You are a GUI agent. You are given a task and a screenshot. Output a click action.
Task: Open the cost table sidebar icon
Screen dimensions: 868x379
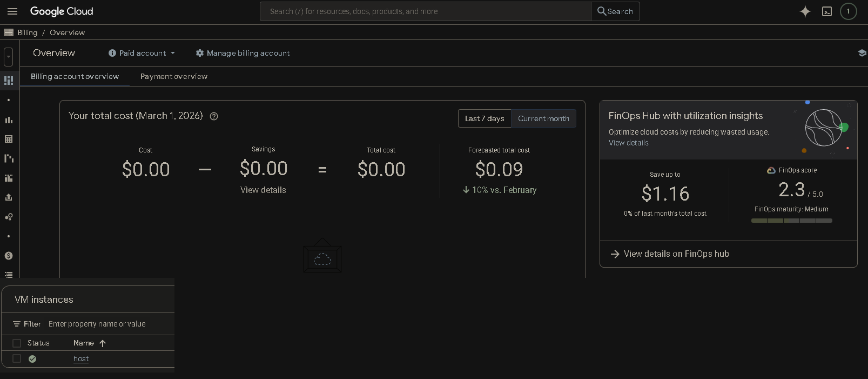(9, 139)
